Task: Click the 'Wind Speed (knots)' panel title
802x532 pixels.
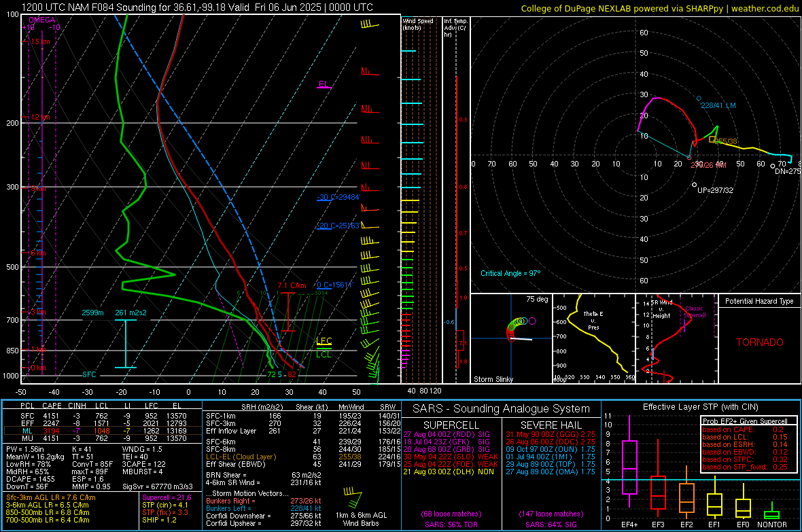Action: click(418, 24)
